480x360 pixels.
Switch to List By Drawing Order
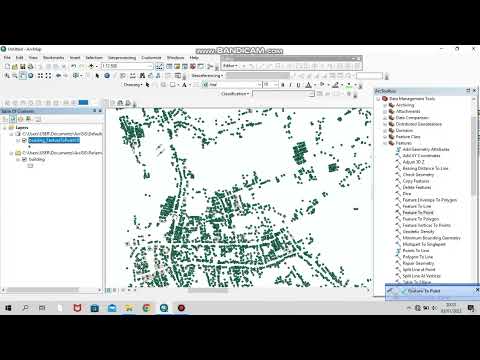[x=5, y=119]
